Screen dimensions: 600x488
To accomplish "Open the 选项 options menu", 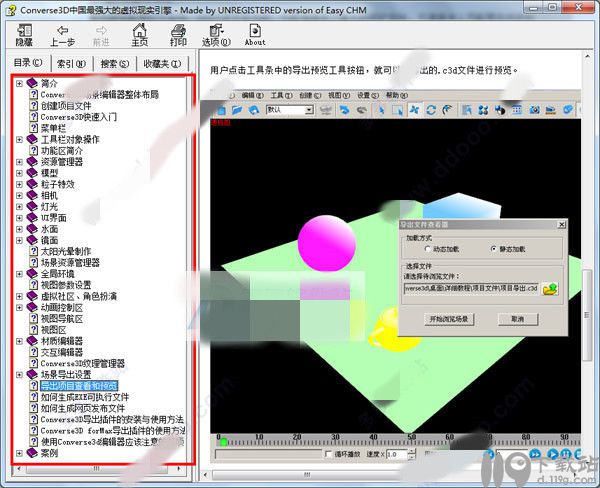I will (x=216, y=35).
